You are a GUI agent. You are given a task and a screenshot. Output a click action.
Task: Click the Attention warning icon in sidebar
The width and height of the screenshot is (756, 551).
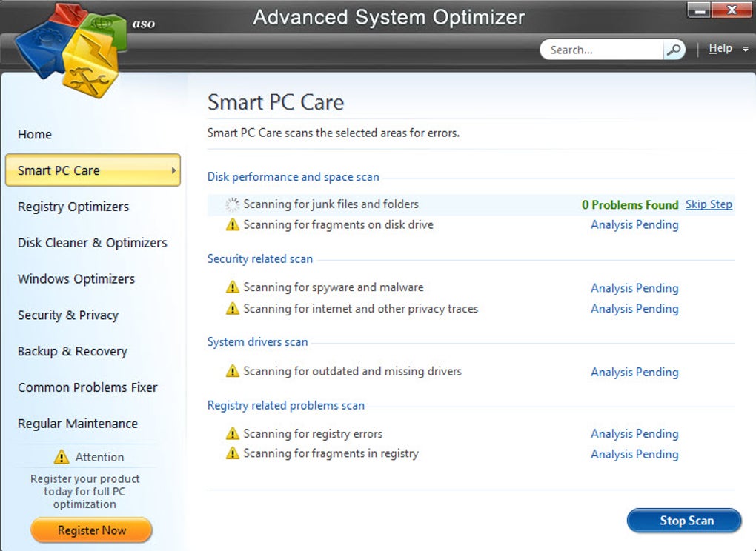point(62,457)
